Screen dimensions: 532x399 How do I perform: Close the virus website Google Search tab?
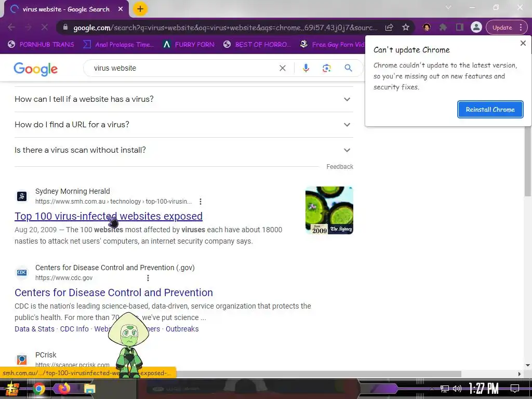121,9
